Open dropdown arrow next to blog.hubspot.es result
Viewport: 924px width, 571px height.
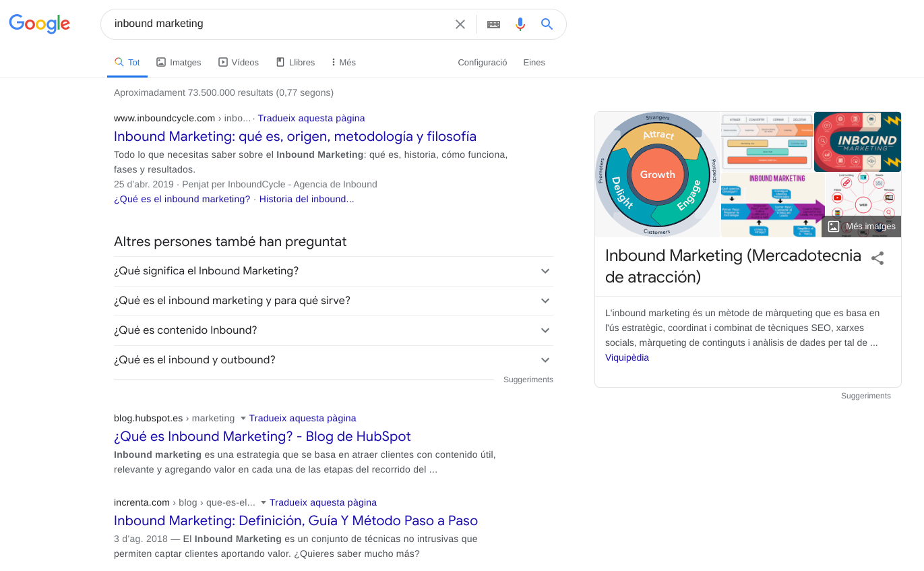[243, 419]
